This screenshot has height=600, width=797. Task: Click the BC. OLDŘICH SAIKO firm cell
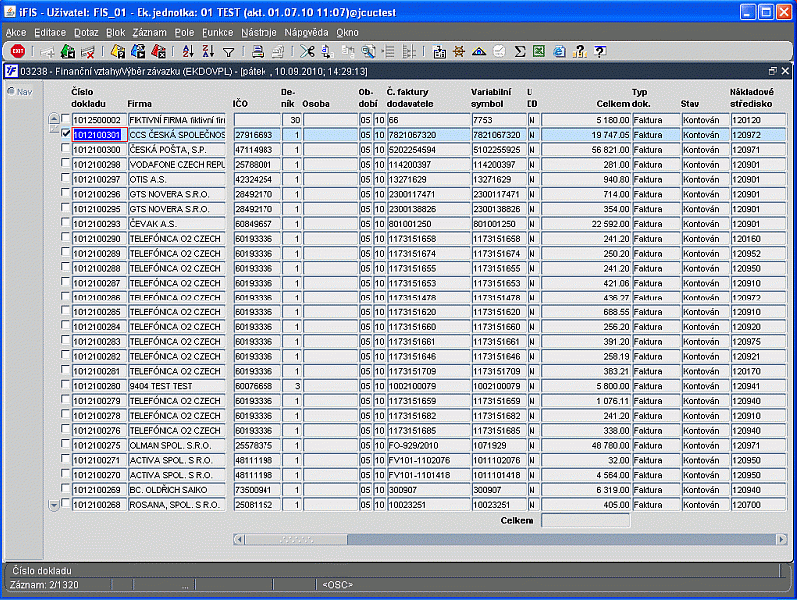176,490
